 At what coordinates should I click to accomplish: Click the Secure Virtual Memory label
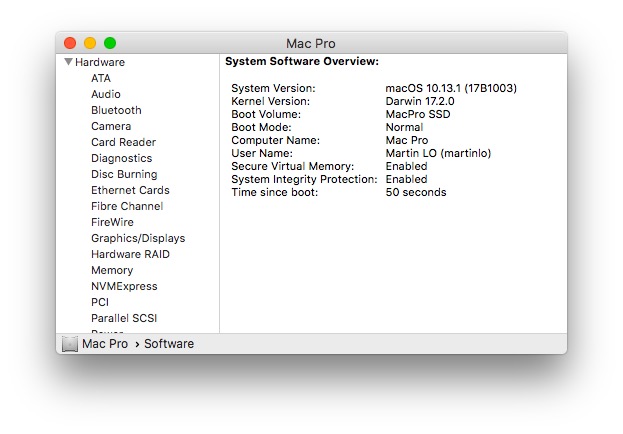[x=293, y=166]
